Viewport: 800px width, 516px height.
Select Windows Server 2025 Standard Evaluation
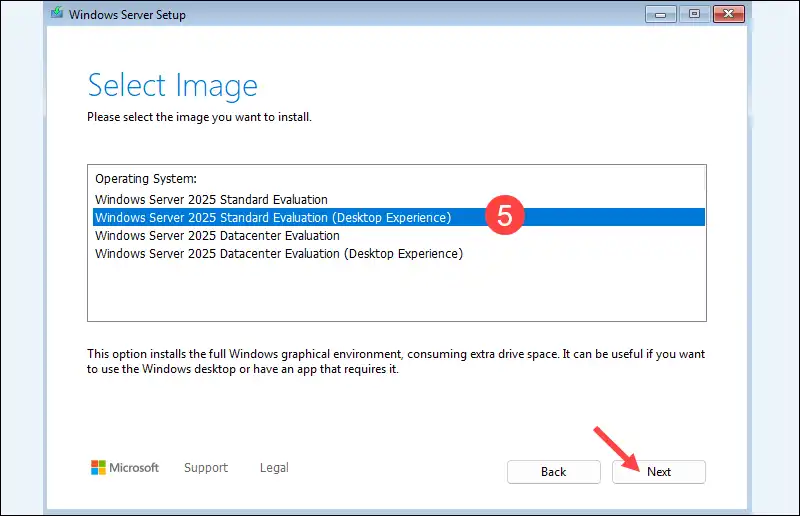(211, 199)
